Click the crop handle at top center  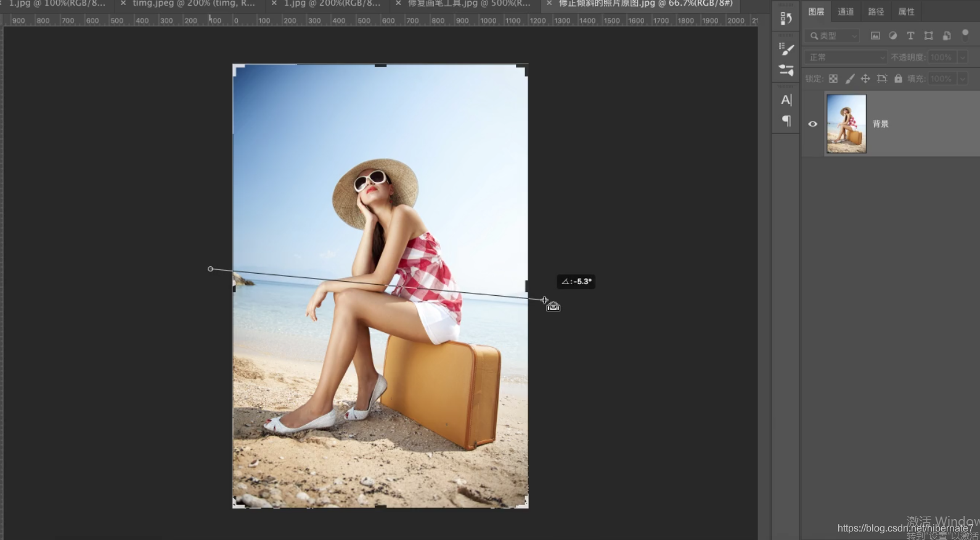click(380, 65)
